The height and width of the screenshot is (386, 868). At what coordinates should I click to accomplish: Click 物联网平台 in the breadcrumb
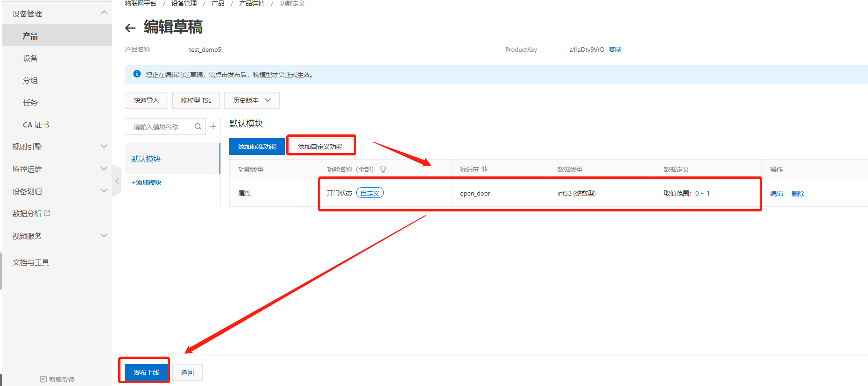[141, 3]
